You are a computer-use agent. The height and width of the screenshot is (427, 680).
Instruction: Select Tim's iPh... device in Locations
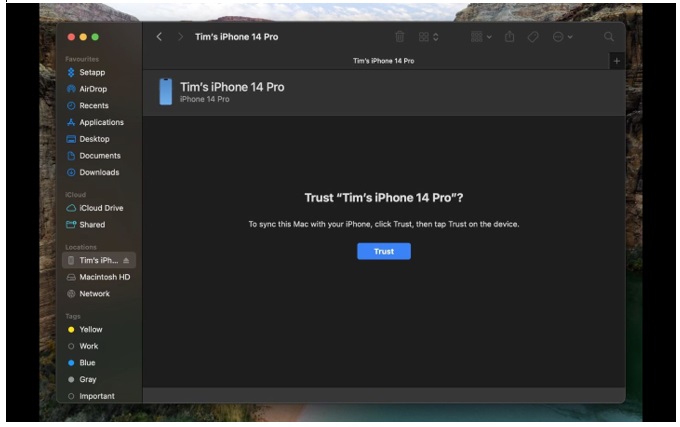(98, 261)
